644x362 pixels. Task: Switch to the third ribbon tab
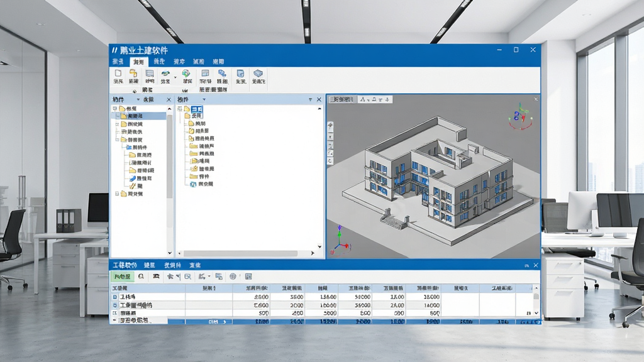click(159, 62)
